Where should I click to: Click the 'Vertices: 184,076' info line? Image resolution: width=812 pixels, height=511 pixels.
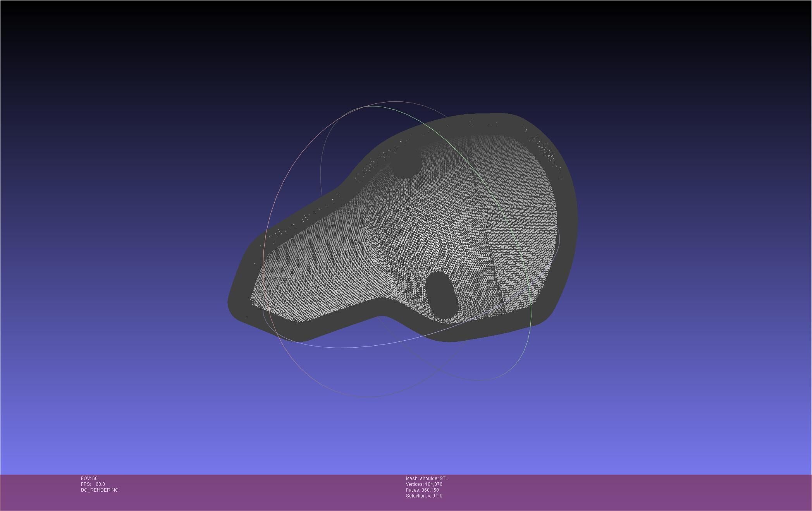coord(424,484)
